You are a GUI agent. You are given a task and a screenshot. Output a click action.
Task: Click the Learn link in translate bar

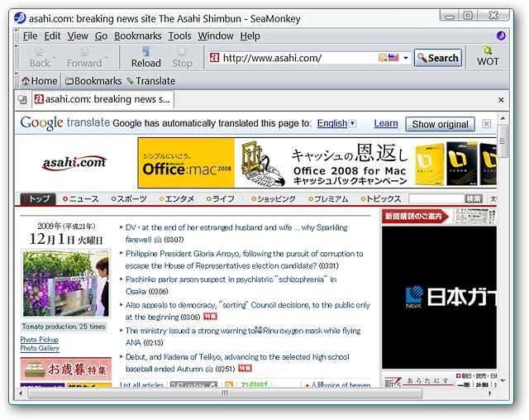click(386, 123)
